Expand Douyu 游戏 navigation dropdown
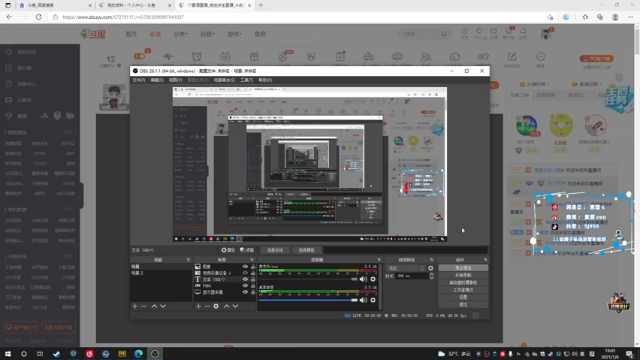This screenshot has width=640, height=360. coord(234,34)
